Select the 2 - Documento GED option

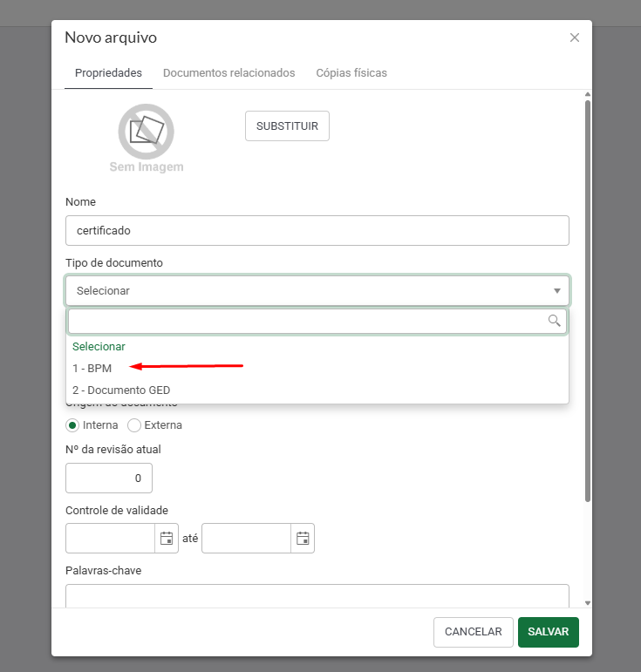point(317,390)
